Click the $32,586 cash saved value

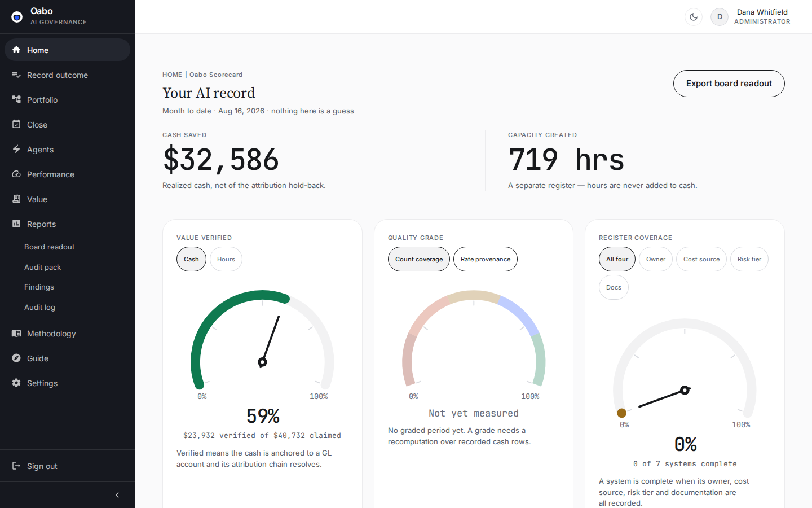coord(221,160)
